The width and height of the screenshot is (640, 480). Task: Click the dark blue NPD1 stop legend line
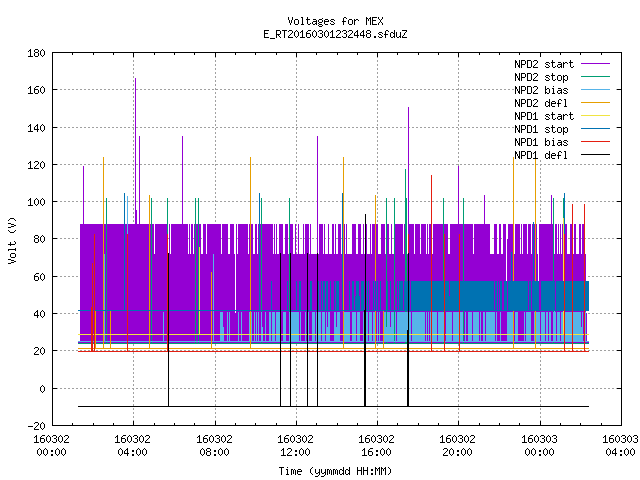(x=595, y=129)
